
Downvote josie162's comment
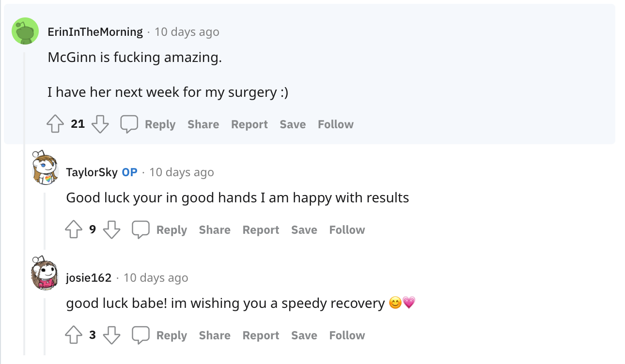[112, 335]
